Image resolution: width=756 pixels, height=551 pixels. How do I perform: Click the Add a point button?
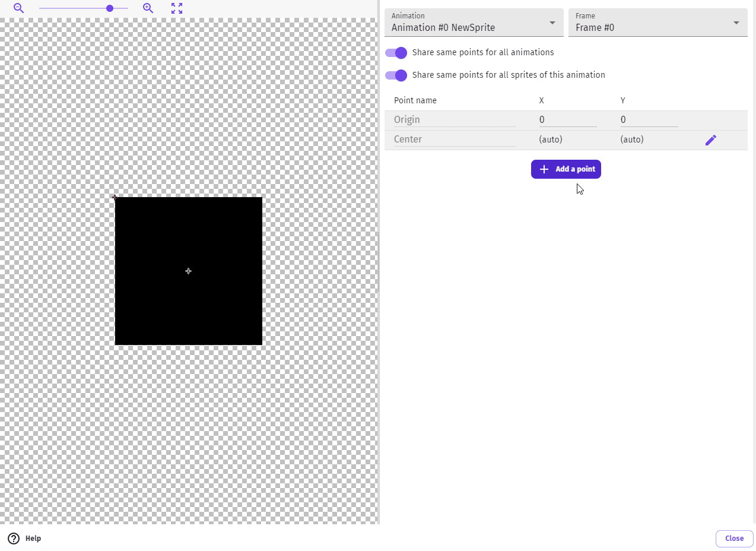566,169
